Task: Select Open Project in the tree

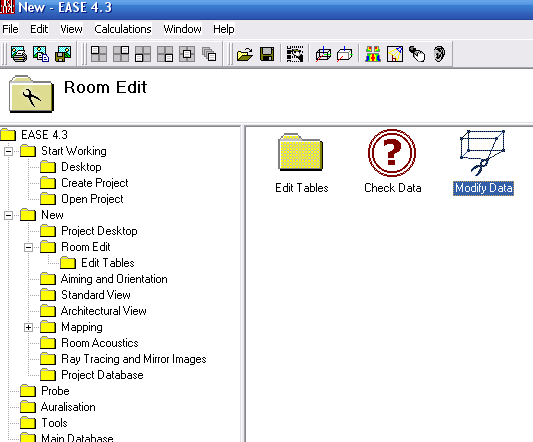Action: 92,199
